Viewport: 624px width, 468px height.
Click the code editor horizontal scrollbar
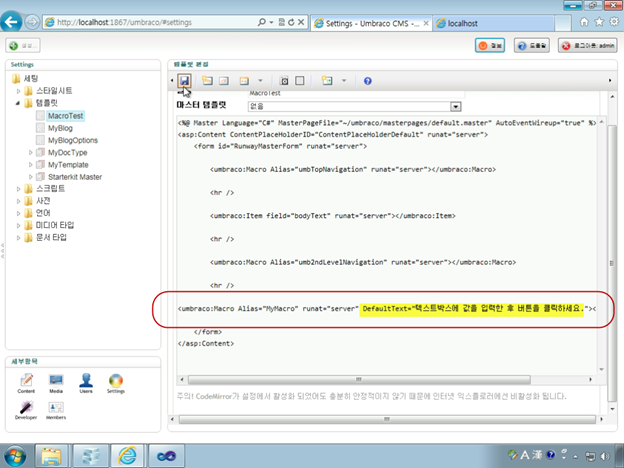pyautogui.click(x=359, y=380)
